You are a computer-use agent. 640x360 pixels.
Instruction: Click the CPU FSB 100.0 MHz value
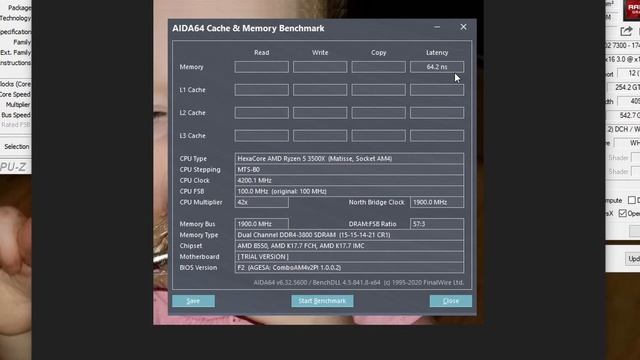[x=349, y=191]
